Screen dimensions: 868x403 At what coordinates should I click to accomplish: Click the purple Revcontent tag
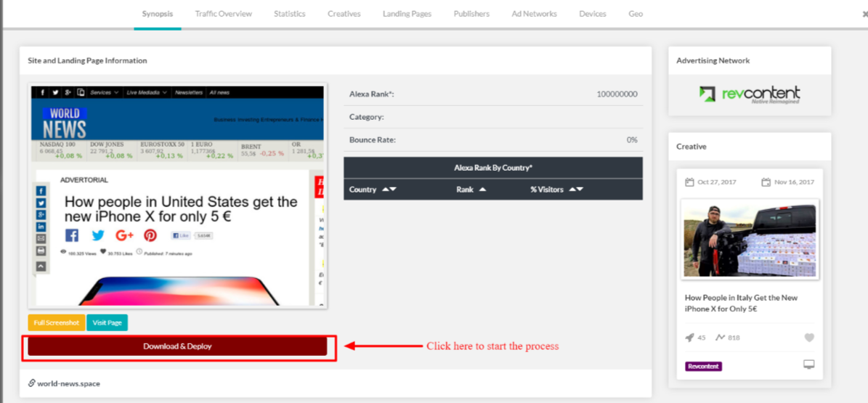point(704,367)
